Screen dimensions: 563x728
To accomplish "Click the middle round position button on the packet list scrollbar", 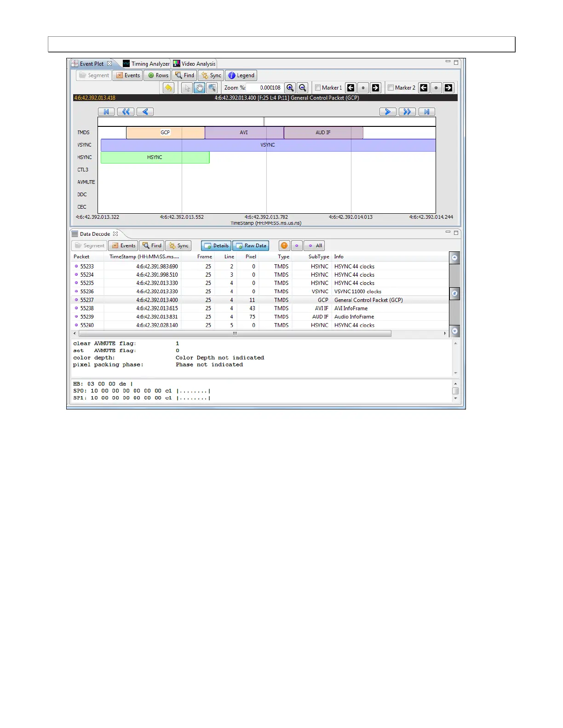I will [454, 294].
